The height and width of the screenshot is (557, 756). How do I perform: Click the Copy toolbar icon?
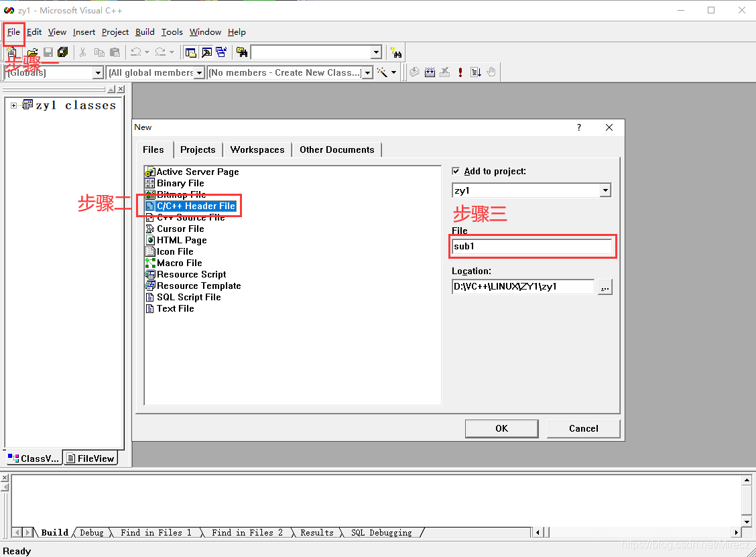(99, 52)
